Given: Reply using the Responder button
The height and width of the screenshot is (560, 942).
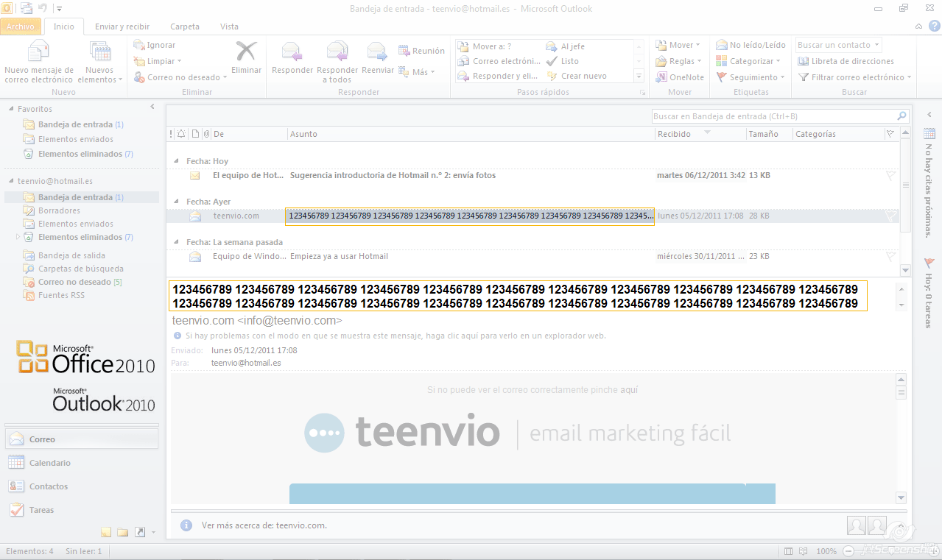Looking at the screenshot, I should pyautogui.click(x=292, y=57).
